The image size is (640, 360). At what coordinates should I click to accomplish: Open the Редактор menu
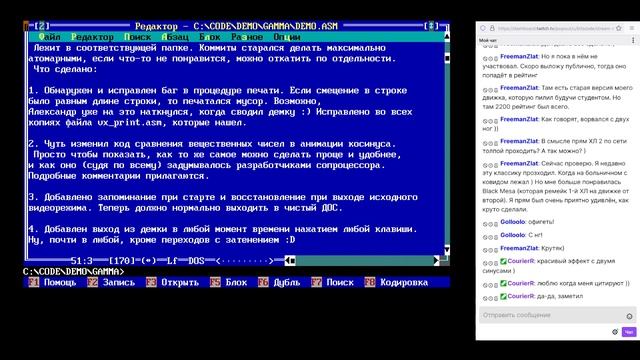tap(92, 37)
